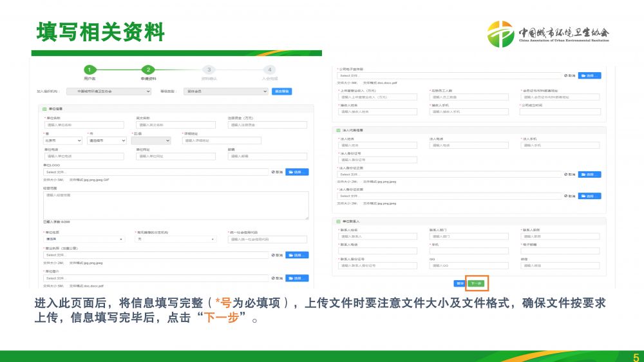Open the 有无搞得的分支机构 dropdown
Screen dimensions: 644x362
[x=175, y=239]
